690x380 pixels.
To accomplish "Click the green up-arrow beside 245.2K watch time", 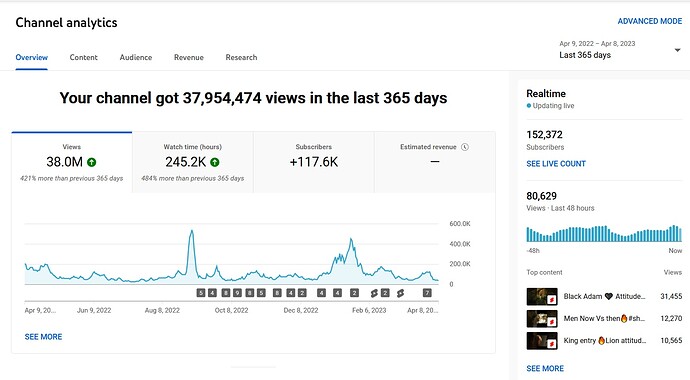I will (215, 162).
